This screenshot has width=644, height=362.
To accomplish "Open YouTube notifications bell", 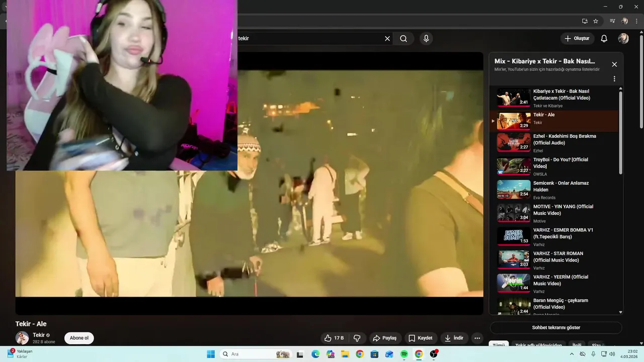I will (x=604, y=38).
